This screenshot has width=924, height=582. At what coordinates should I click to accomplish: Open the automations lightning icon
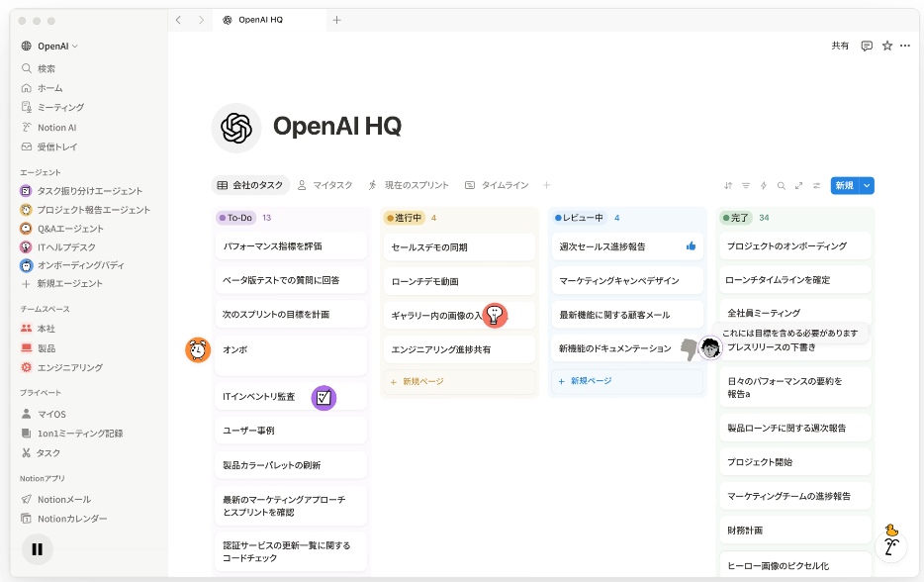[x=764, y=186]
